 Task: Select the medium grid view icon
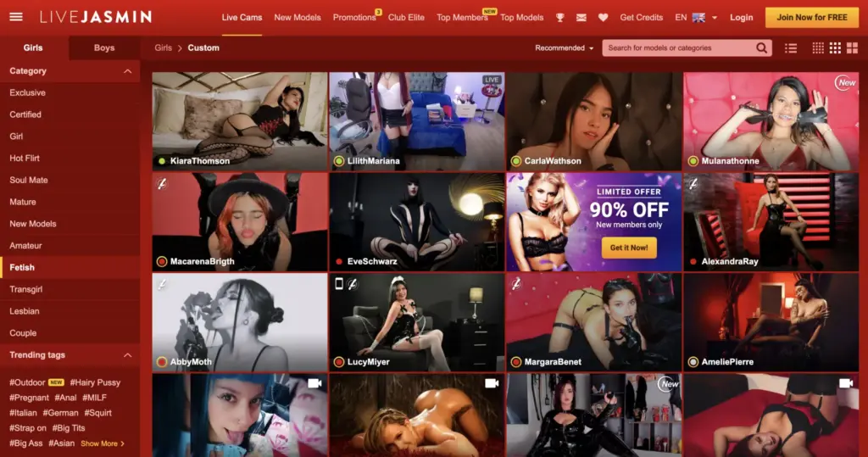click(835, 48)
